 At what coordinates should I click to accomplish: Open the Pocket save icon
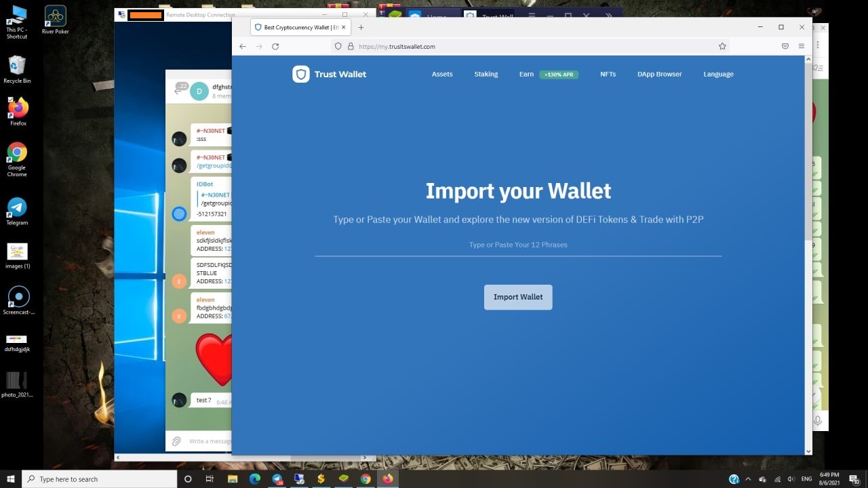click(785, 46)
